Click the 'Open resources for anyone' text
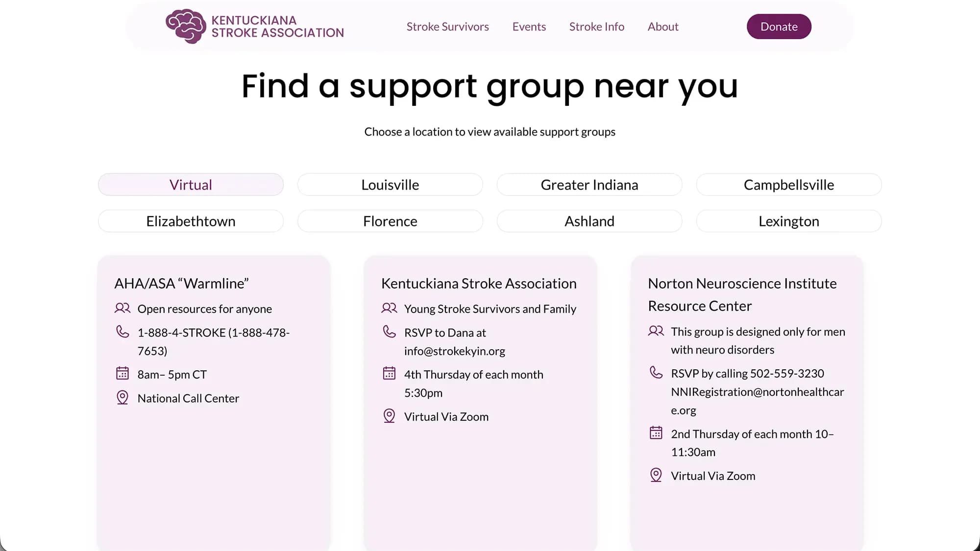980x551 pixels. 204,309
